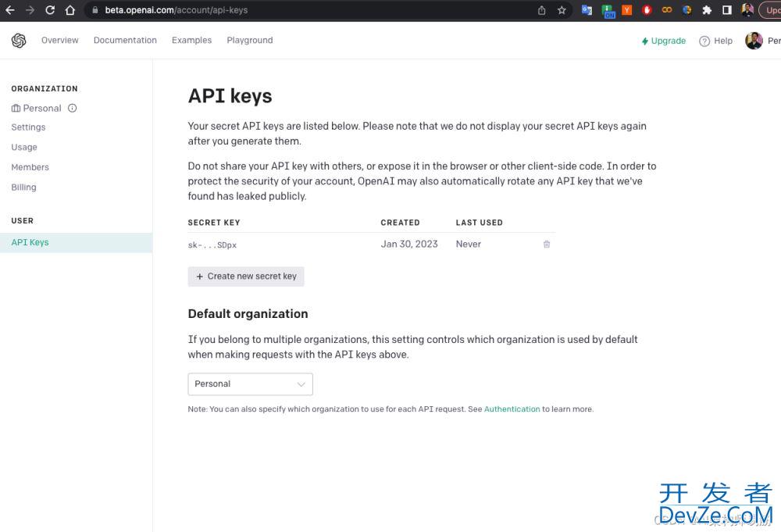Screen dimensions: 781x532
Task: Click the browser Update button
Action: click(x=770, y=10)
